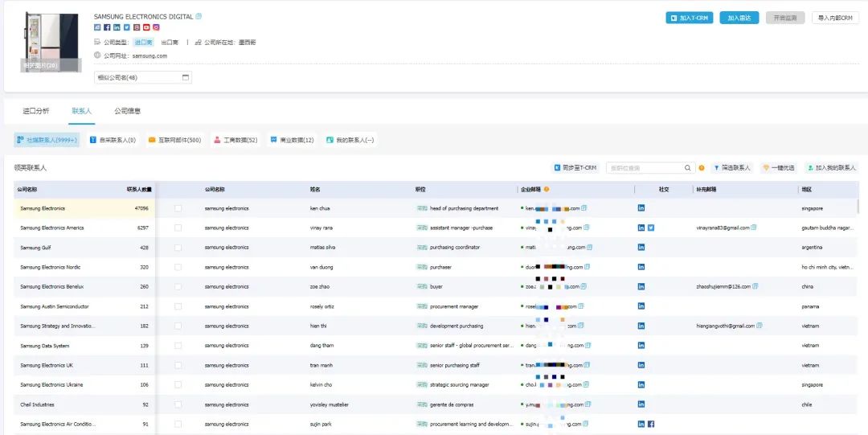Tick the checkbox for ken chua
The height and width of the screenshot is (435, 868).
[x=178, y=208]
